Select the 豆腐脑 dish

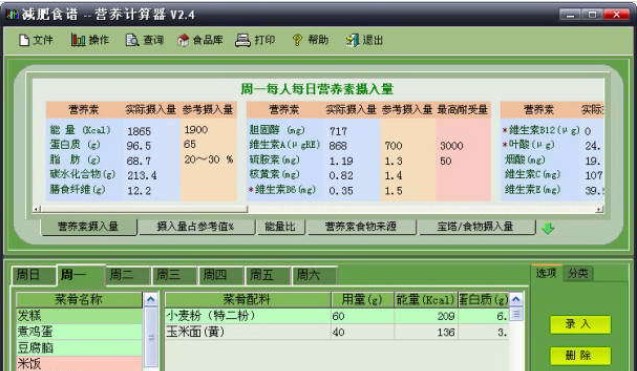pyautogui.click(x=79, y=348)
